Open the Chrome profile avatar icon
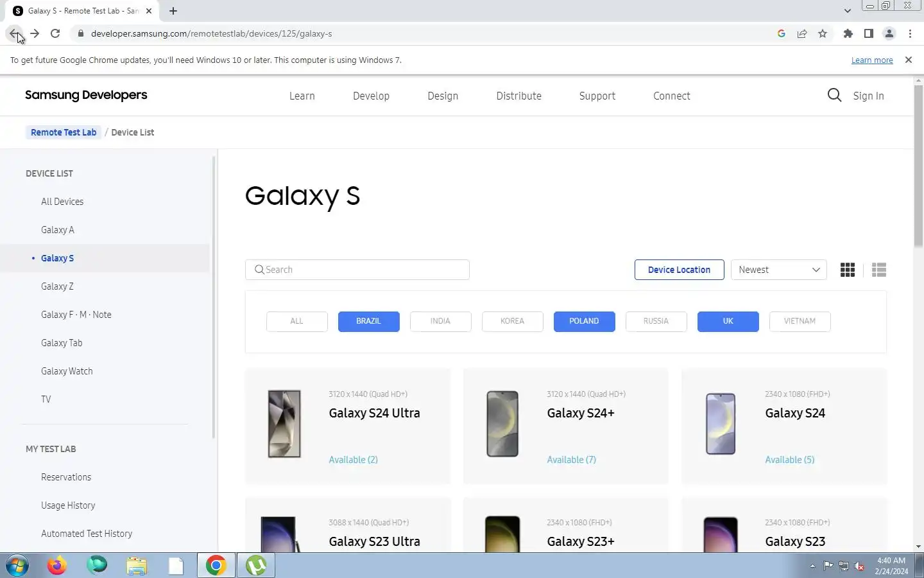924x578 pixels. (x=889, y=33)
